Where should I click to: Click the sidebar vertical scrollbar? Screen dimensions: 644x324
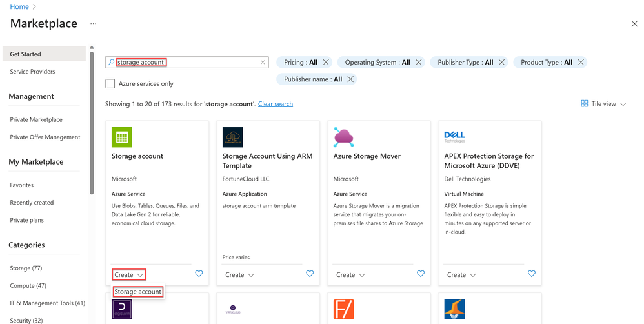click(92, 123)
